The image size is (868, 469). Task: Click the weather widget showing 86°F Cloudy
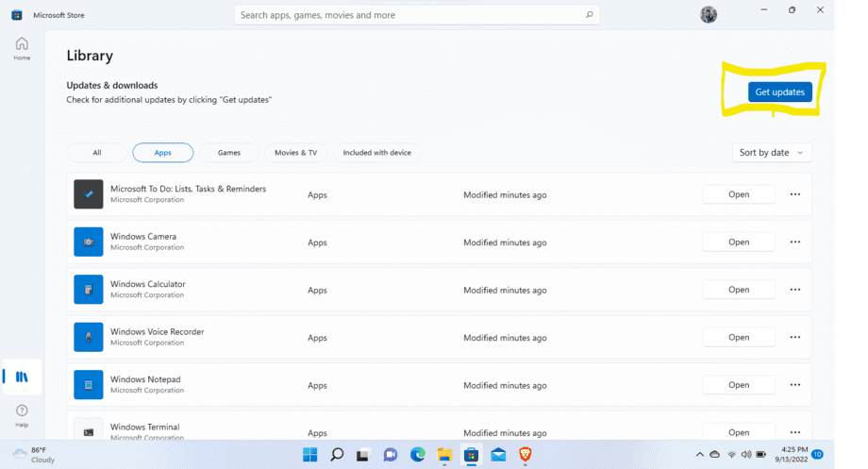pyautogui.click(x=33, y=455)
